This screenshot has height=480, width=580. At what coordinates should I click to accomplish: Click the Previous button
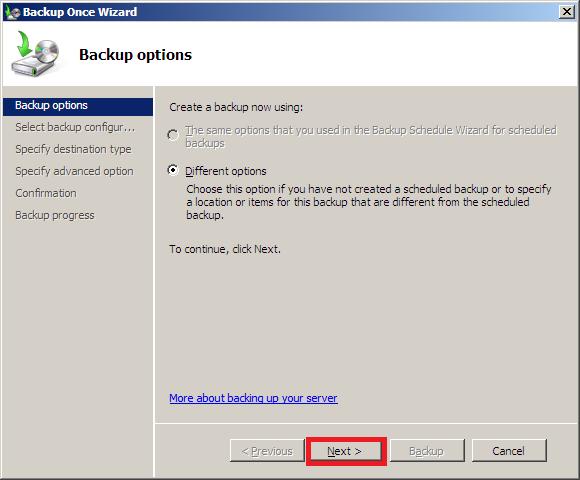(x=267, y=451)
